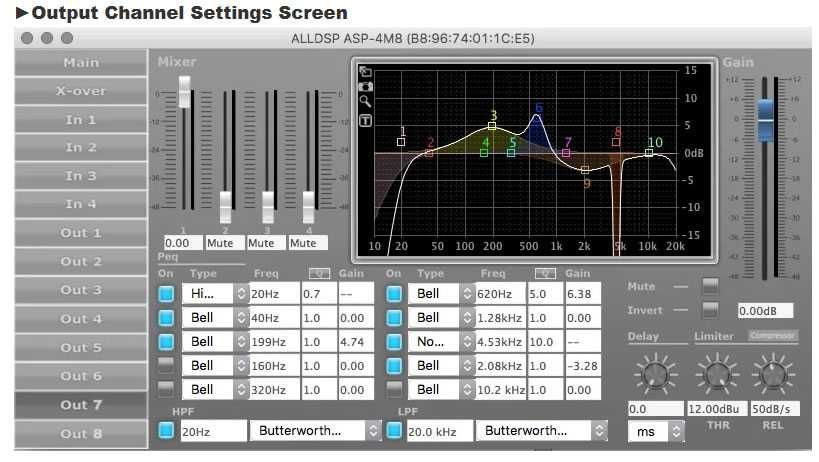Select EQ node 8 on the graph
The width and height of the screenshot is (819, 462).
[616, 141]
